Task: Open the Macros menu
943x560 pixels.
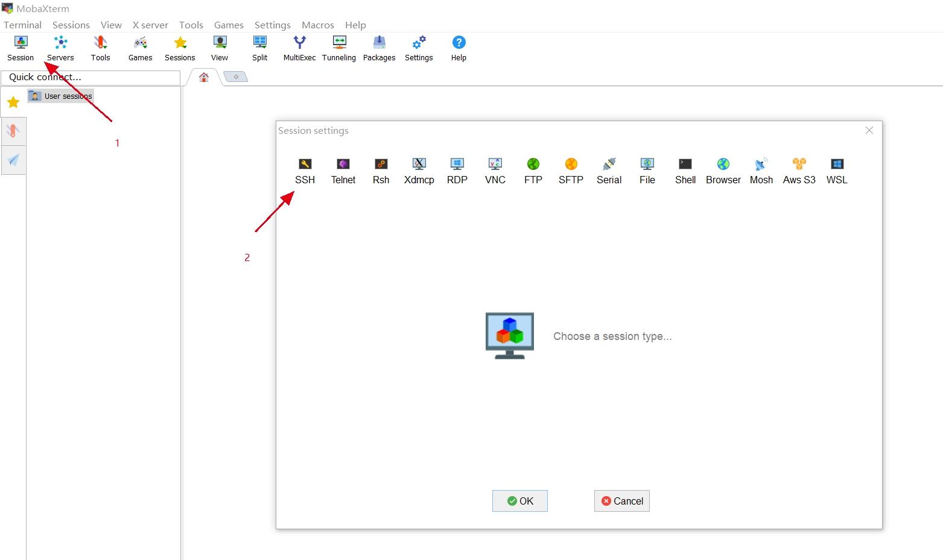Action: coord(318,25)
